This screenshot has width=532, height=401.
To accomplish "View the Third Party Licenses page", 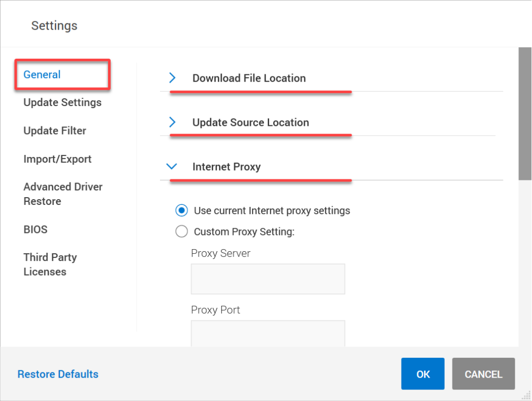I will 50,264.
